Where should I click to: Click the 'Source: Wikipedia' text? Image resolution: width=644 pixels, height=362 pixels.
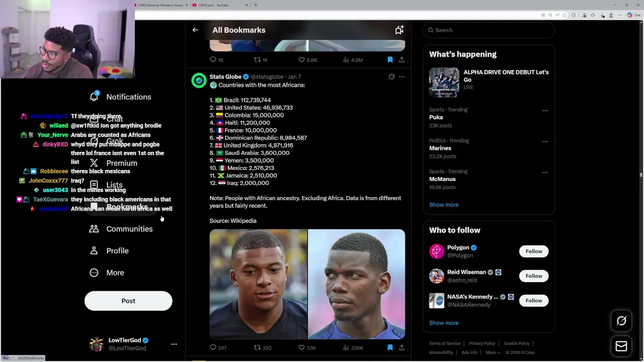[233, 221]
